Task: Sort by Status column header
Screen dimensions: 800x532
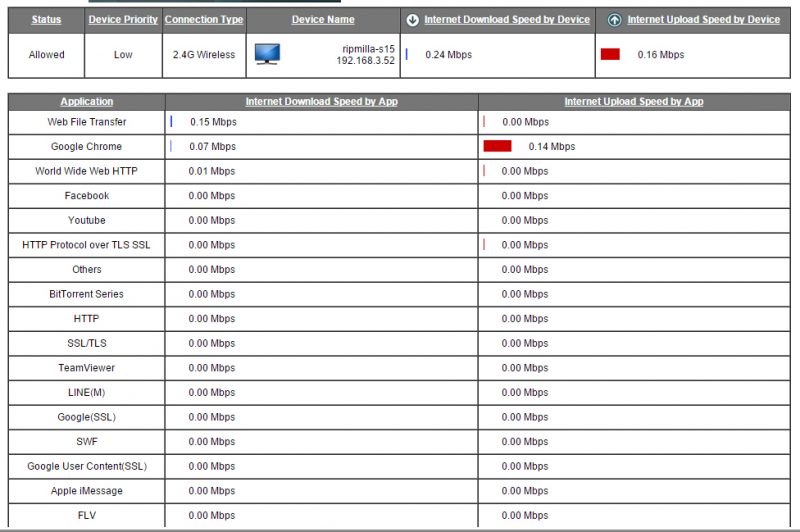Action: [x=46, y=20]
